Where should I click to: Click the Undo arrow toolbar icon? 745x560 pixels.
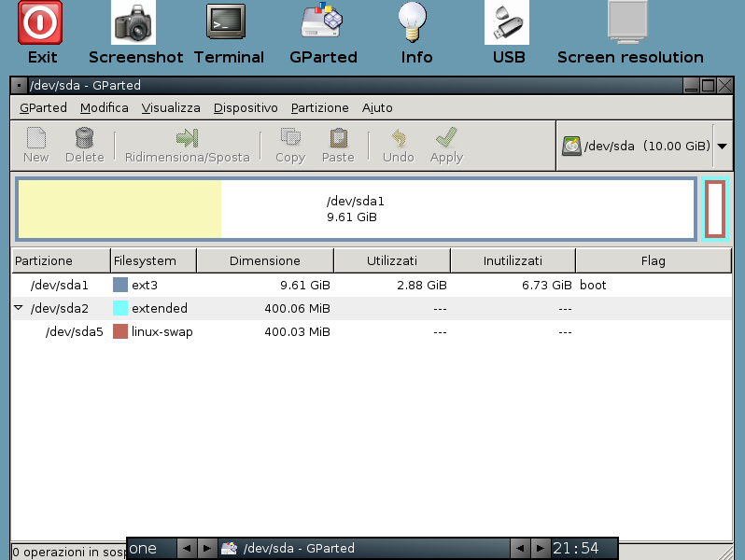[x=399, y=138]
